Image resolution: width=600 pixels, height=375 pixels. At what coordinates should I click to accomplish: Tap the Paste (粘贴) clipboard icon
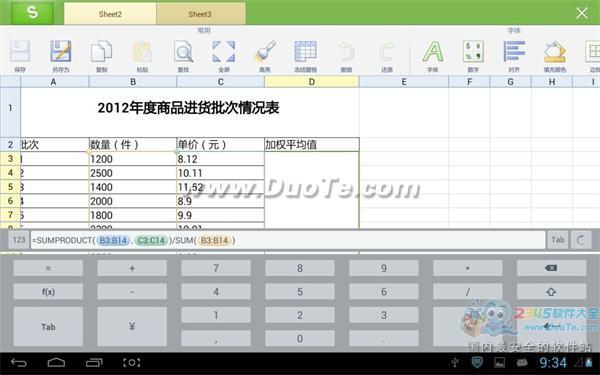tap(142, 55)
